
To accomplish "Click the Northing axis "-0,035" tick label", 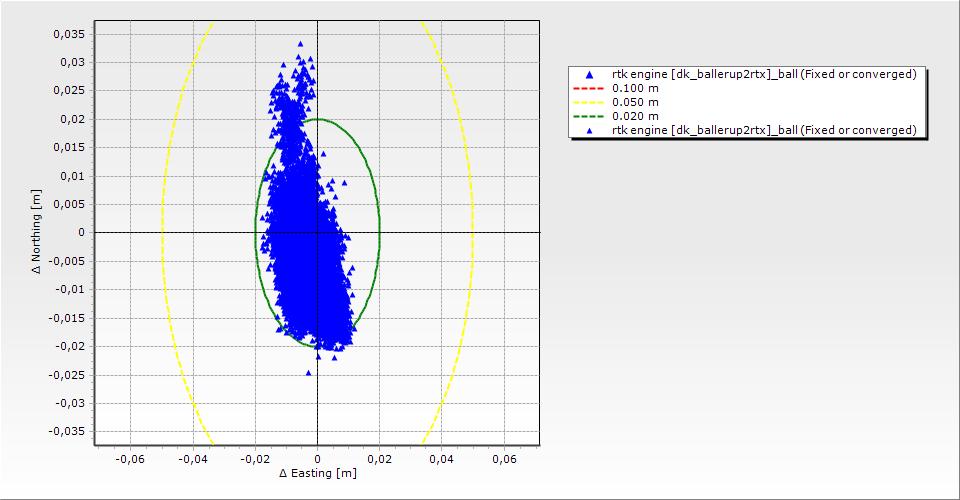I will click(x=67, y=431).
